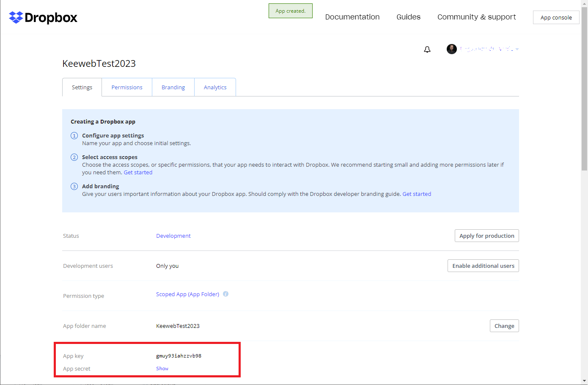Click the App secret label

pyautogui.click(x=77, y=368)
